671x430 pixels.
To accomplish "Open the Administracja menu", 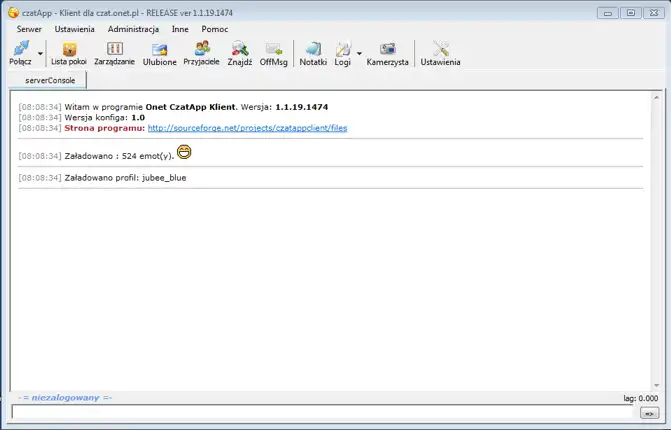I will click(133, 29).
